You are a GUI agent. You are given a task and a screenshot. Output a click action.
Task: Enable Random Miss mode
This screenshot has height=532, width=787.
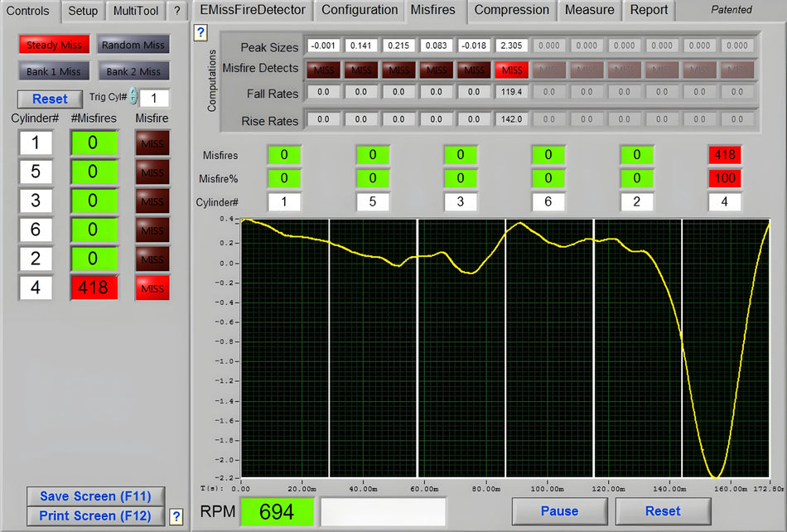tap(133, 43)
